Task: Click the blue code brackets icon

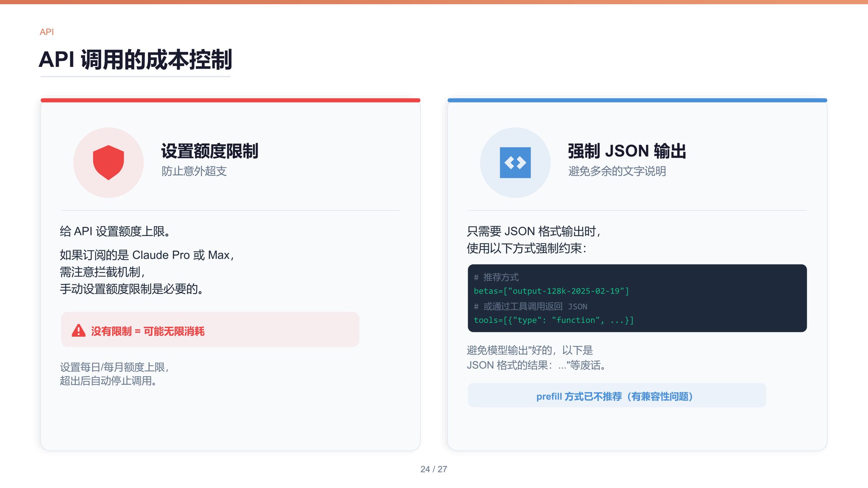Action: 515,163
